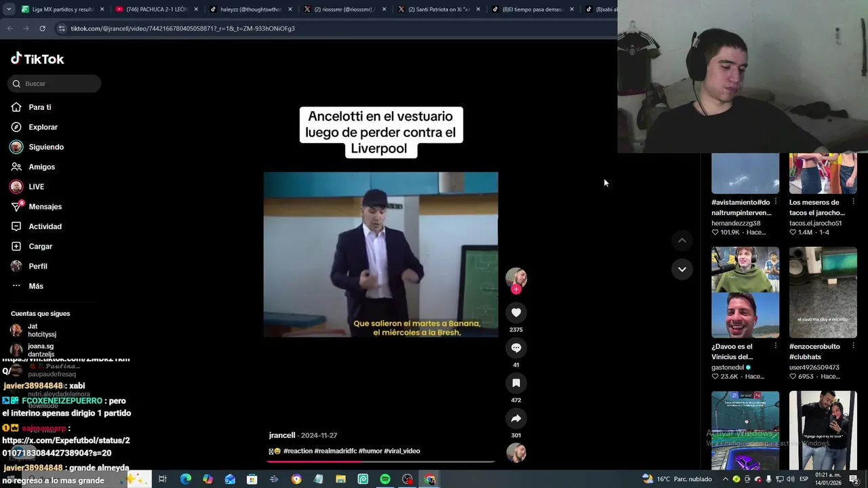Go to next video with down chevron
This screenshot has width=868, height=488.
click(x=682, y=269)
